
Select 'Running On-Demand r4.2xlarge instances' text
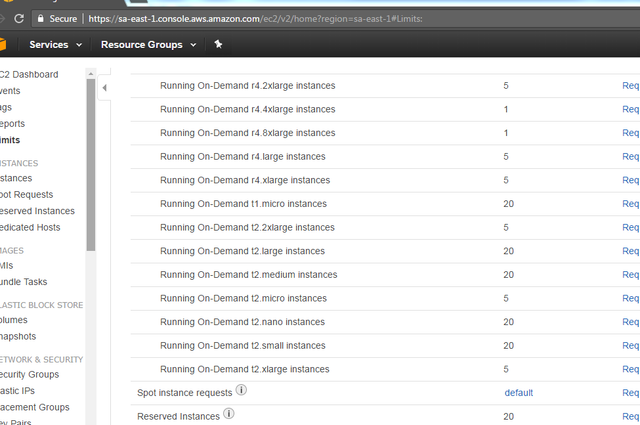click(247, 86)
